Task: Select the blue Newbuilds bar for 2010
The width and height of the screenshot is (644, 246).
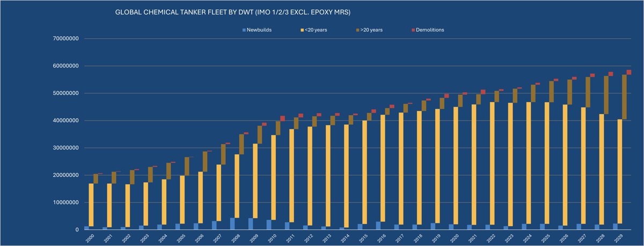Action: coord(269,225)
